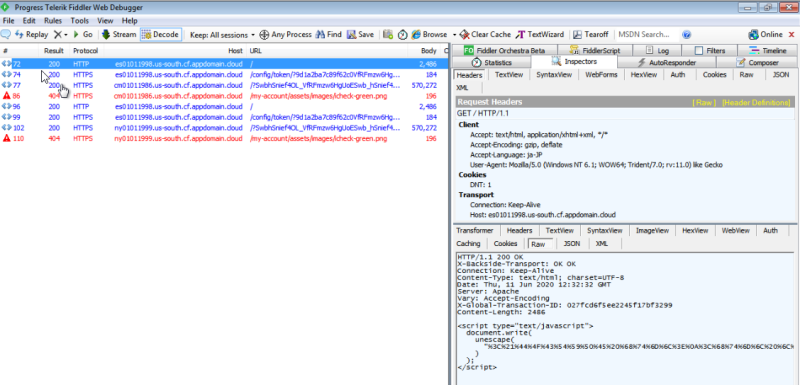
Task: Click User-Agent header line
Action: click(x=596, y=165)
